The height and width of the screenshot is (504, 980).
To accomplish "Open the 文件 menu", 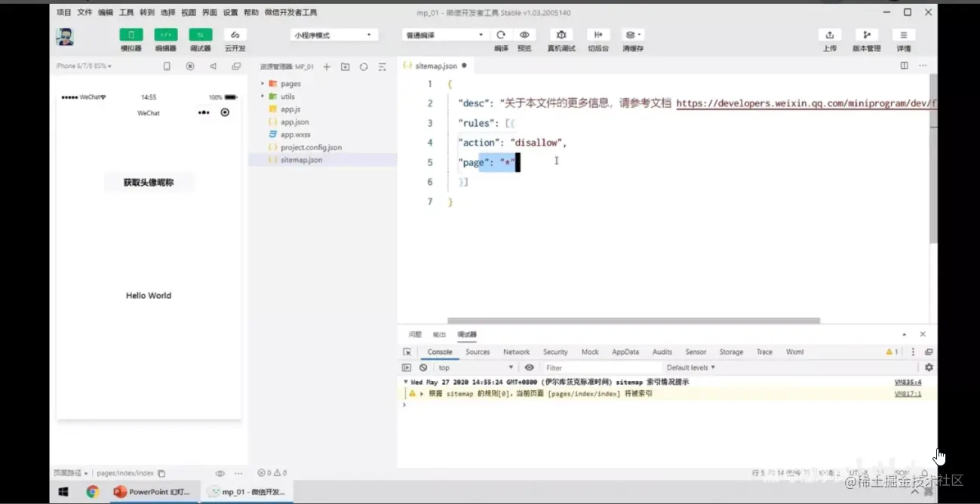I will tap(84, 13).
